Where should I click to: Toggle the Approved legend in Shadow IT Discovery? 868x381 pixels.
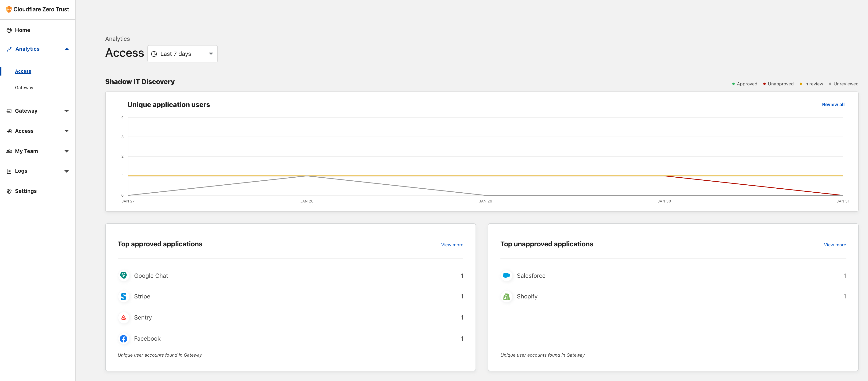(x=745, y=84)
